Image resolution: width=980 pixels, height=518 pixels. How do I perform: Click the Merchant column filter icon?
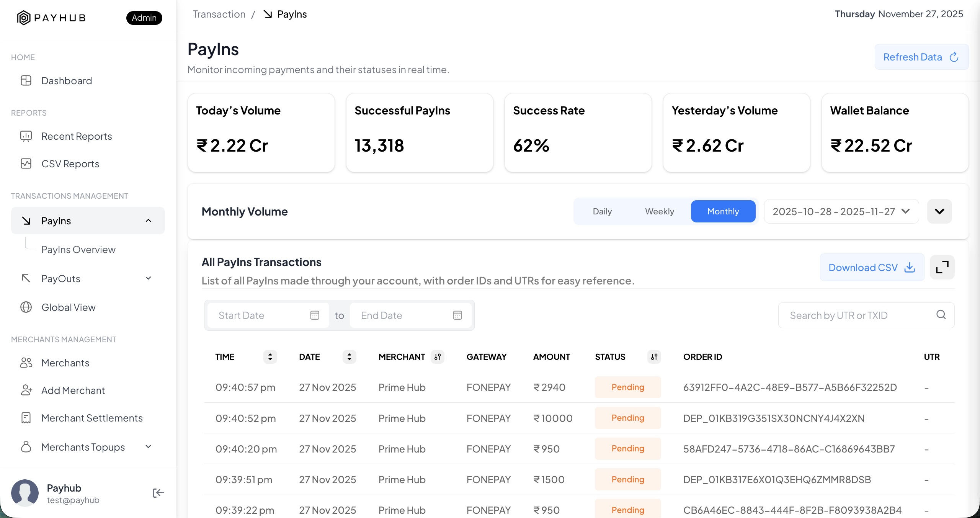coord(438,357)
